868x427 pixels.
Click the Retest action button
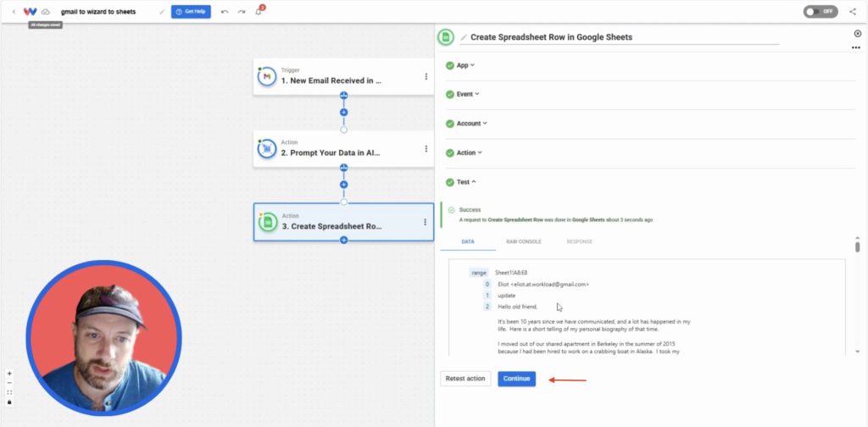[465, 379]
